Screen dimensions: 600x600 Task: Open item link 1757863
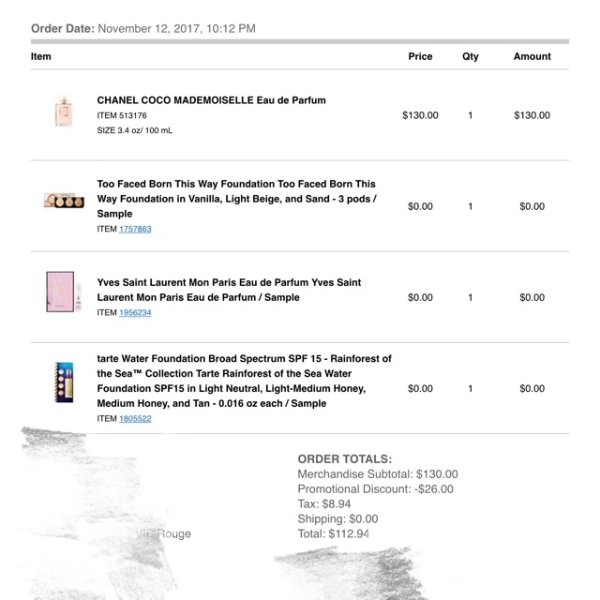[x=135, y=229]
